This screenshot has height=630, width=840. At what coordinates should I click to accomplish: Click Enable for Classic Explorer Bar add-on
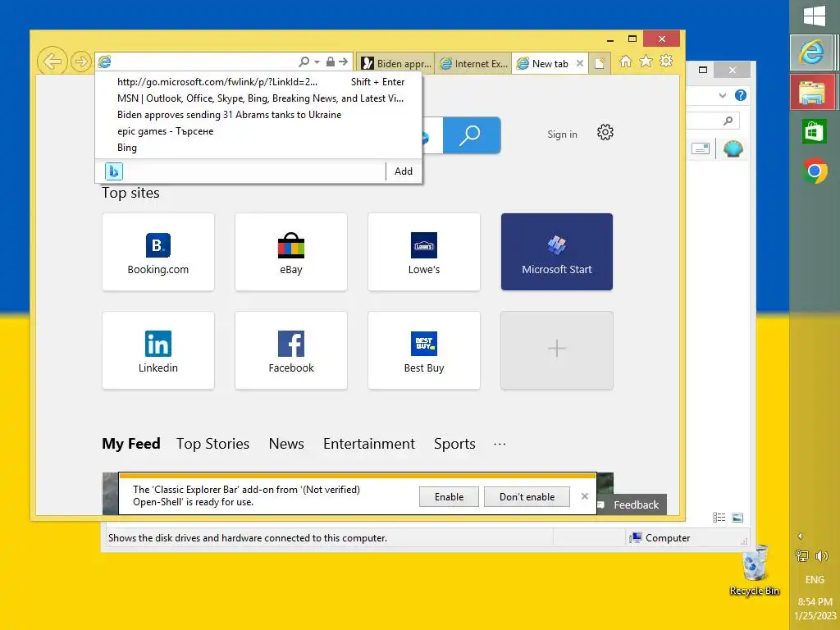coord(449,497)
